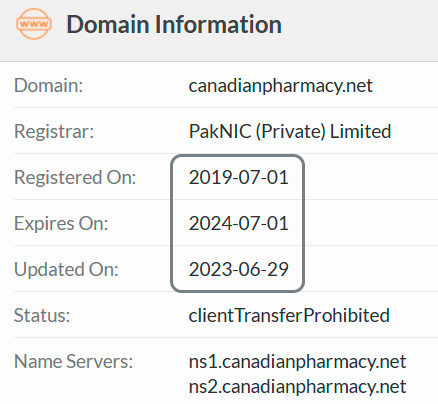Viewport: 438px width, 404px height.
Task: Click the Domain Information heading
Action: [174, 25]
